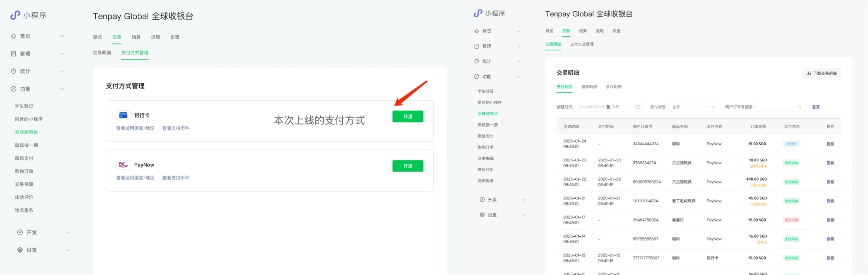The image size is (868, 275).
Task: Collapse 功能 chevron on 交易明细 page sidebar
Action: 519,76
